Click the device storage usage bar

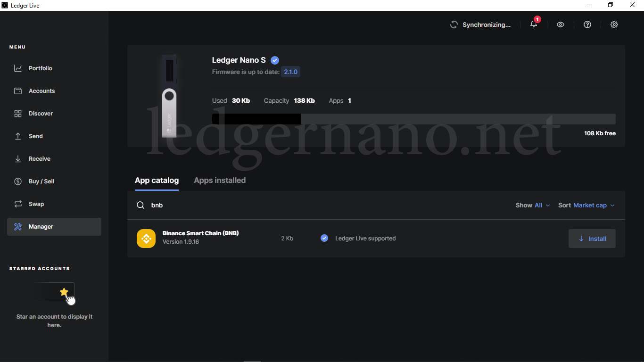pos(414,119)
